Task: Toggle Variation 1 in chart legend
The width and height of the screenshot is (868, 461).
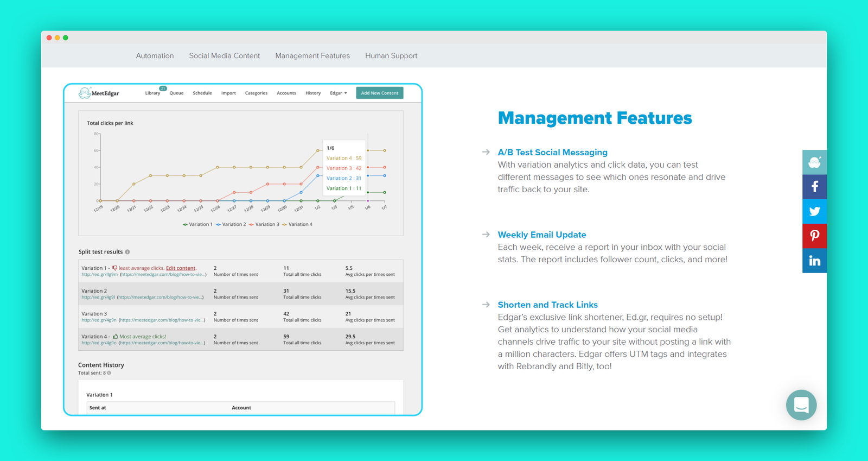Action: pyautogui.click(x=197, y=224)
